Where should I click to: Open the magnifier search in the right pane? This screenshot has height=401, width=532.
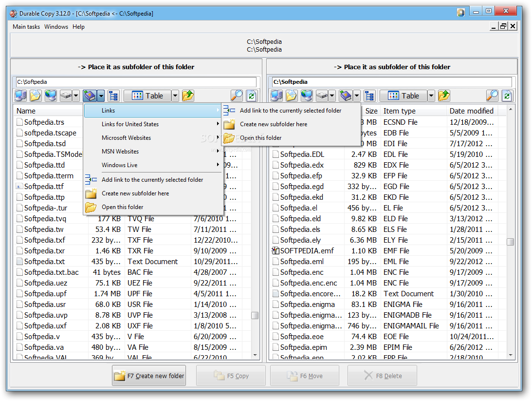(x=492, y=96)
